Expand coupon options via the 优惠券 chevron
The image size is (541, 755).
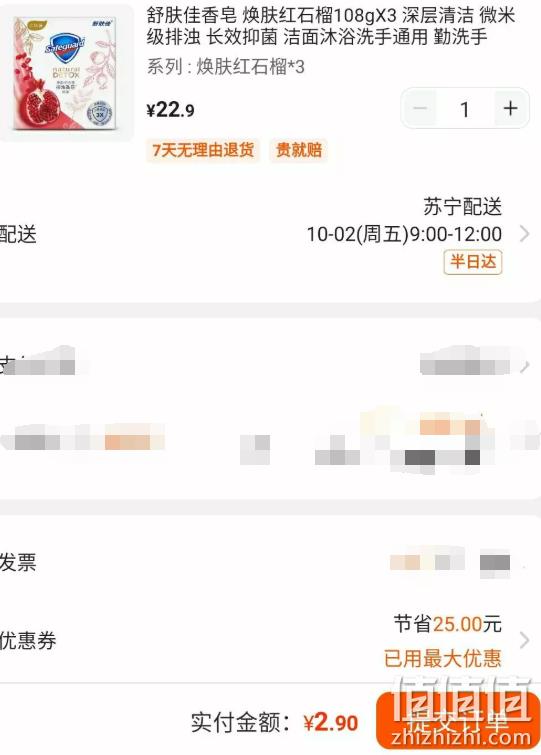click(525, 640)
